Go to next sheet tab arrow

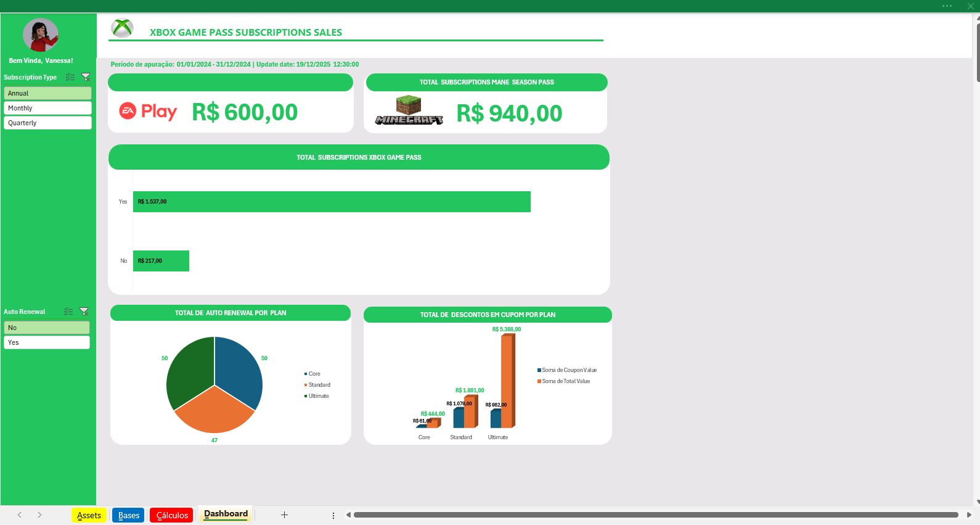[39, 515]
